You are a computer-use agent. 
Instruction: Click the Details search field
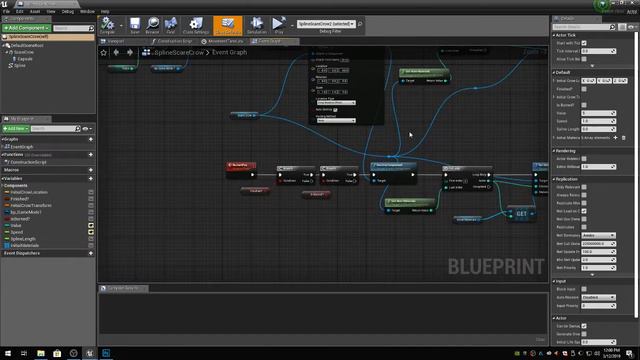point(581,27)
